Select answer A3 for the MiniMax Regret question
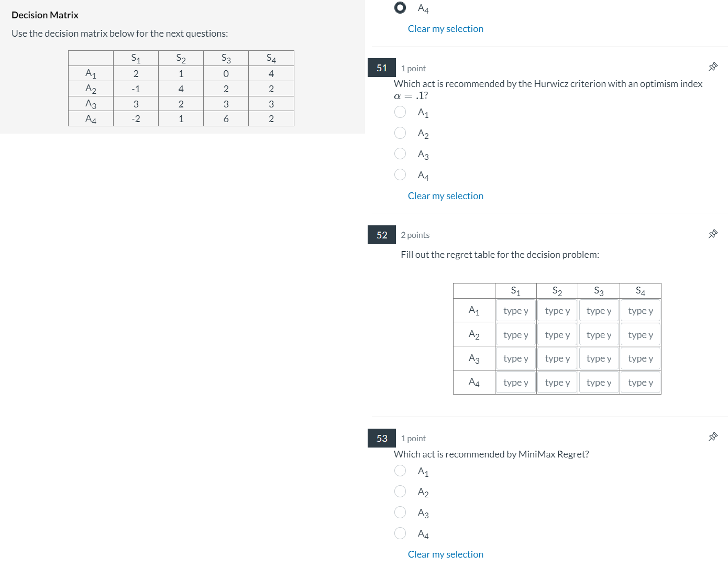 400,512
